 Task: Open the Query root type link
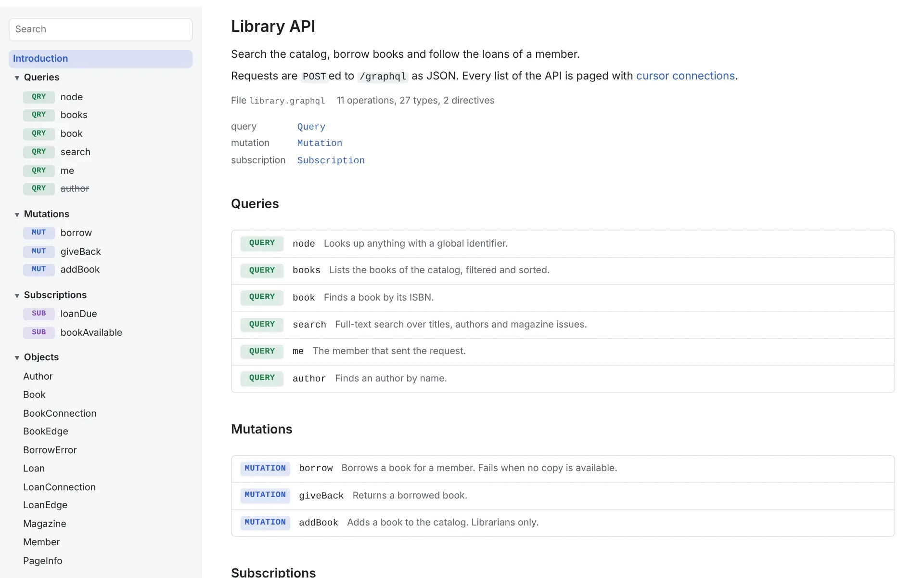click(x=311, y=127)
